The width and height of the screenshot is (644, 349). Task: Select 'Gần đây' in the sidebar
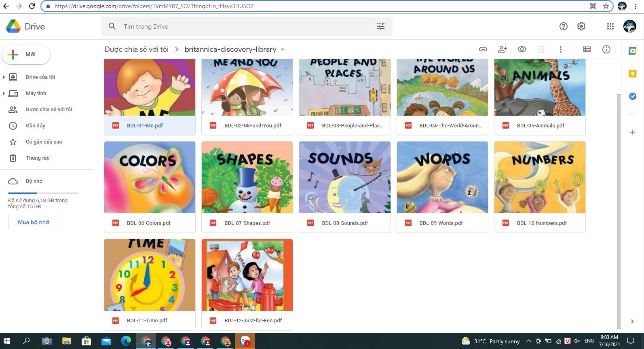(x=36, y=126)
